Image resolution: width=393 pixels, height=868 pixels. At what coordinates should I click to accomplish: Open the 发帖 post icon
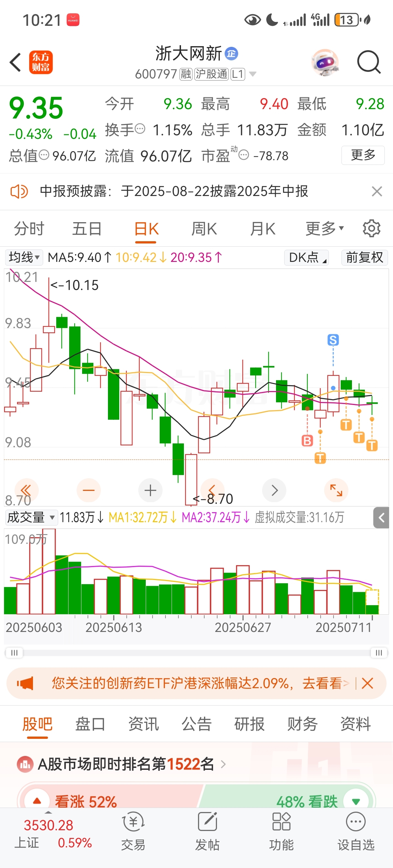pyautogui.click(x=207, y=831)
